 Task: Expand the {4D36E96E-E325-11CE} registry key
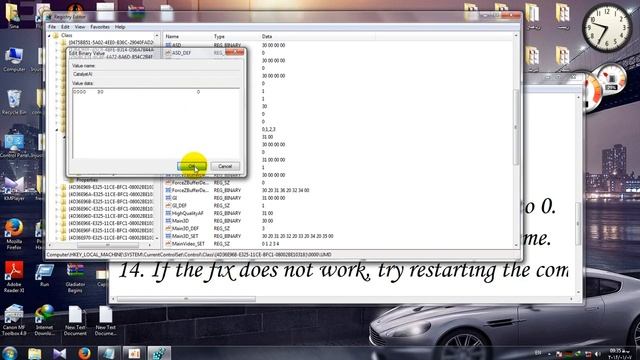tap(57, 223)
